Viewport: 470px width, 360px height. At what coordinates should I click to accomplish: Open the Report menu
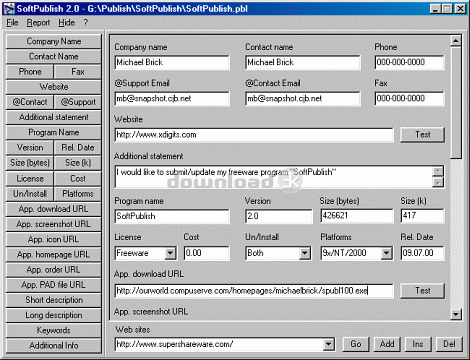[38, 23]
